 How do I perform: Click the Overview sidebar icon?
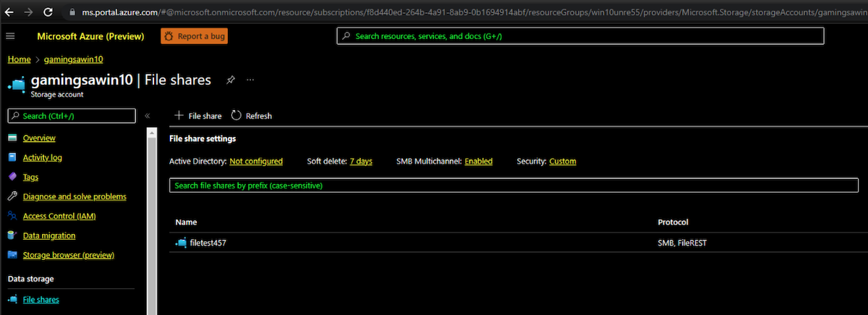(x=12, y=138)
